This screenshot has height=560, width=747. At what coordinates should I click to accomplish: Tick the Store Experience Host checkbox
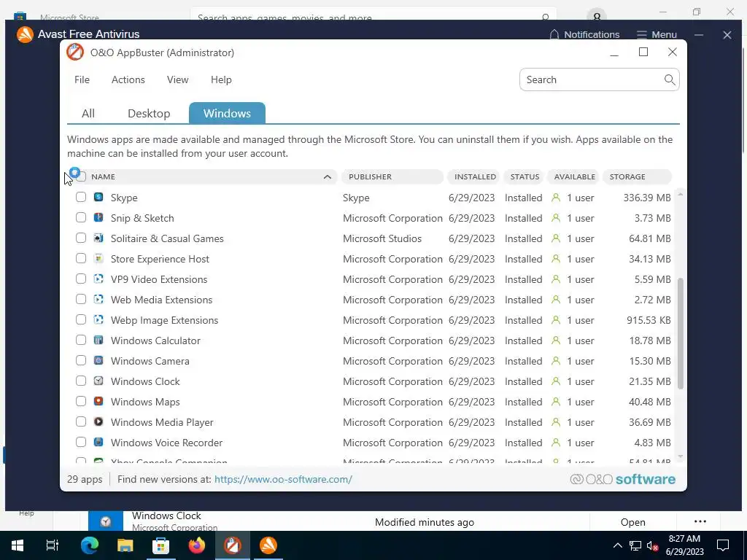click(81, 259)
